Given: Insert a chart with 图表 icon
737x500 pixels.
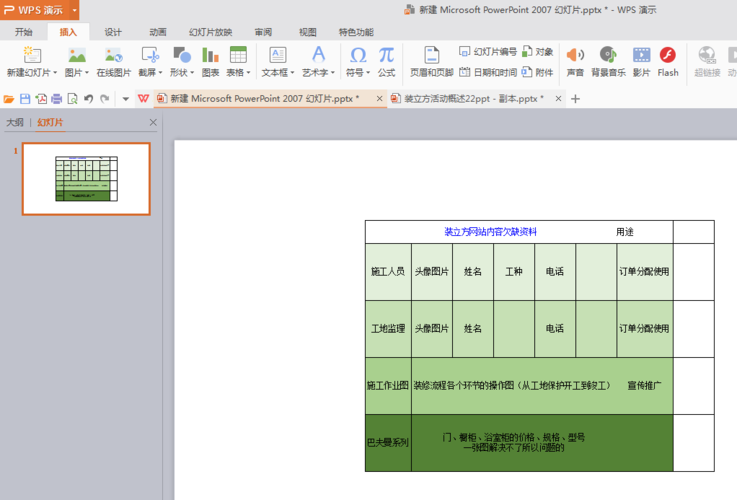Looking at the screenshot, I should pyautogui.click(x=210, y=55).
